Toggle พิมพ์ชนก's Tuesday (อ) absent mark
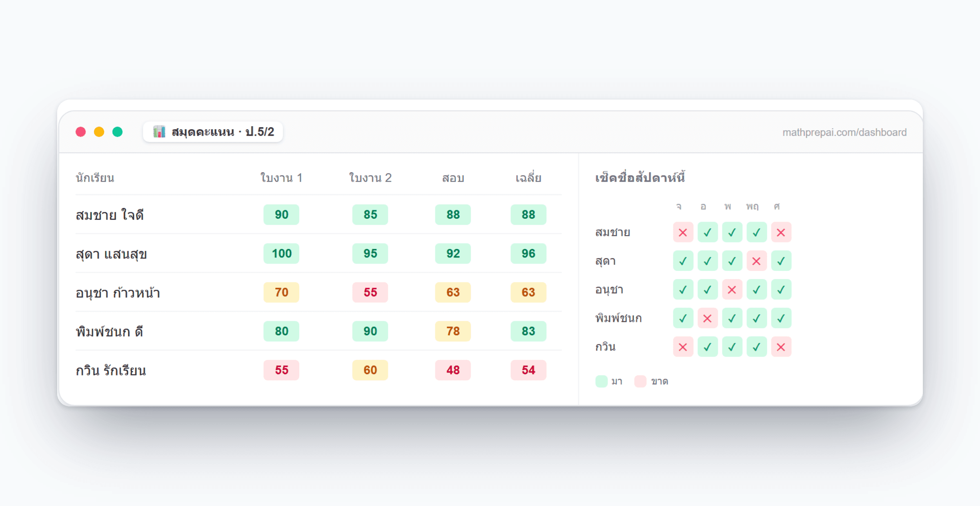This screenshot has width=980, height=506. pos(707,318)
